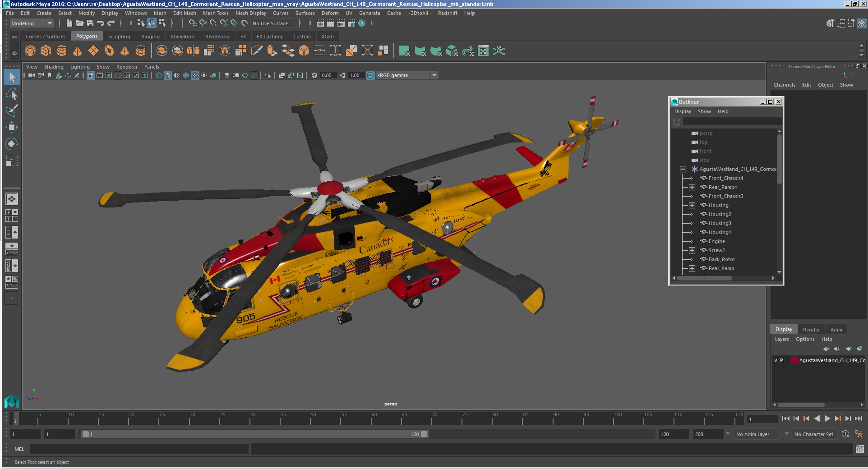This screenshot has width=868, height=469.
Task: Click the Play forwards button
Action: (x=827, y=418)
